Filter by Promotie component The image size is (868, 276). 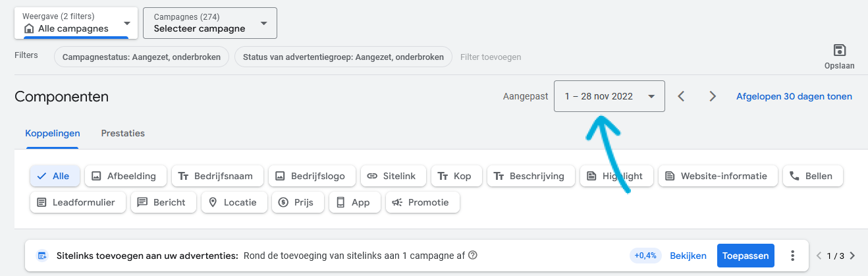(423, 202)
